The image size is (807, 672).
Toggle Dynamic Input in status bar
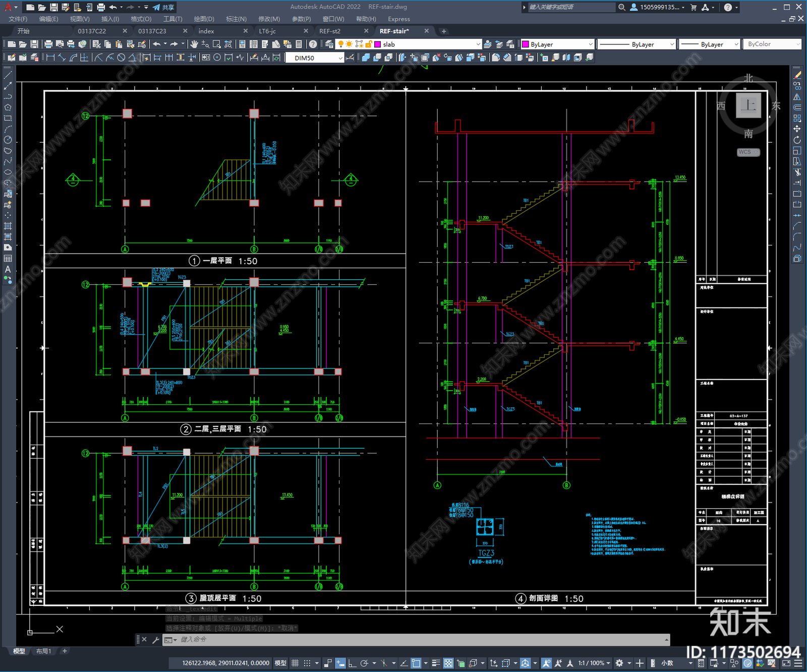(x=340, y=663)
